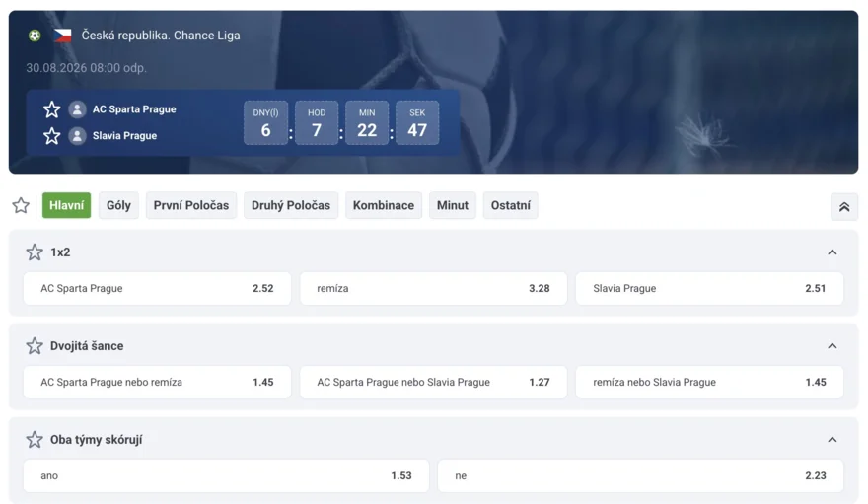The image size is (868, 504).
Task: Pick remíza nebo Slavia Prague 1.45
Action: pos(709,383)
